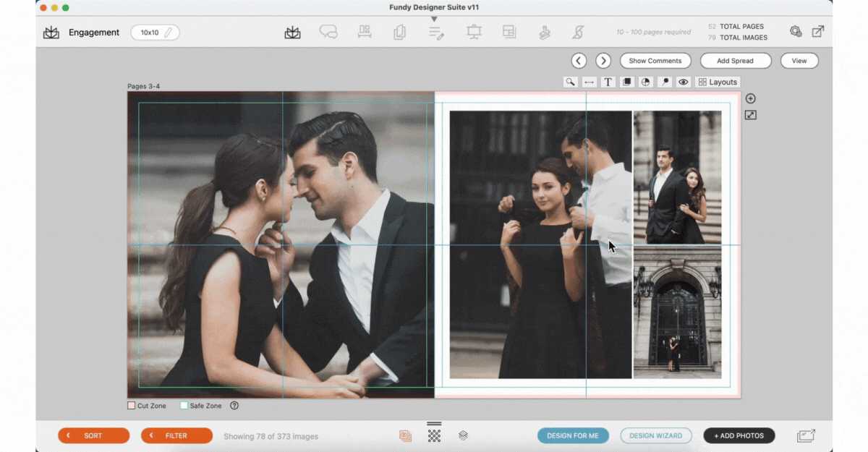The image size is (868, 452).
Task: Click the Engagement project name
Action: [x=94, y=33]
